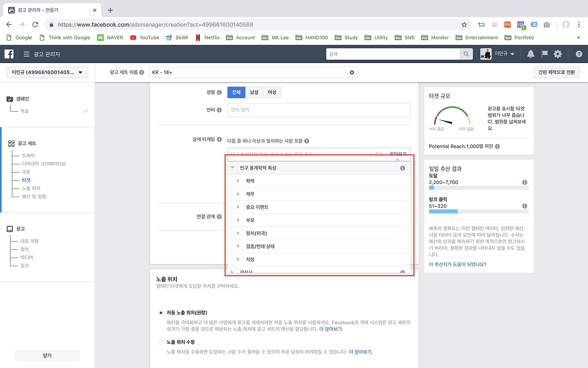The width and height of the screenshot is (588, 368).
Task: Click the Pages flag icon
Action: (544, 53)
